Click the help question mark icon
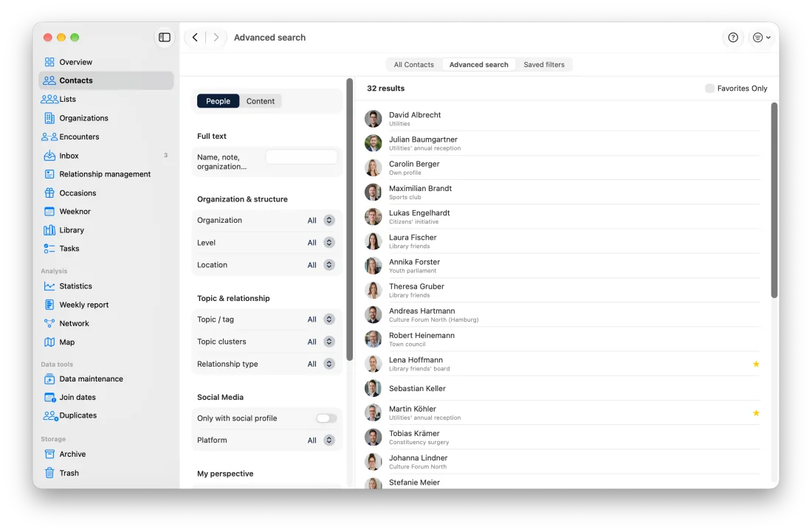 click(733, 37)
